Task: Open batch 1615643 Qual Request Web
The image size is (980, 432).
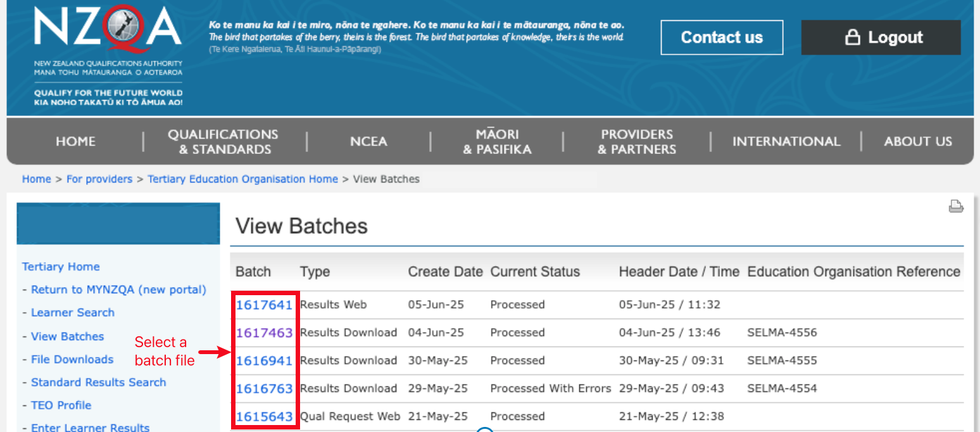Action: [264, 416]
